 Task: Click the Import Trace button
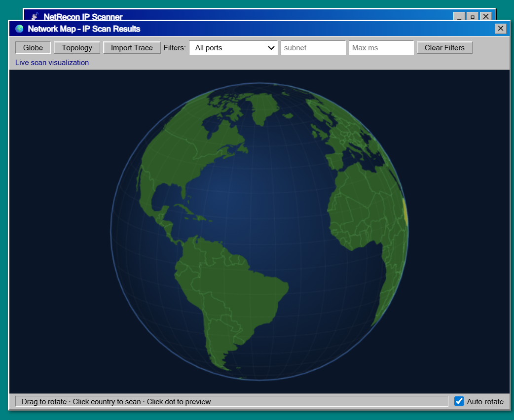point(132,47)
